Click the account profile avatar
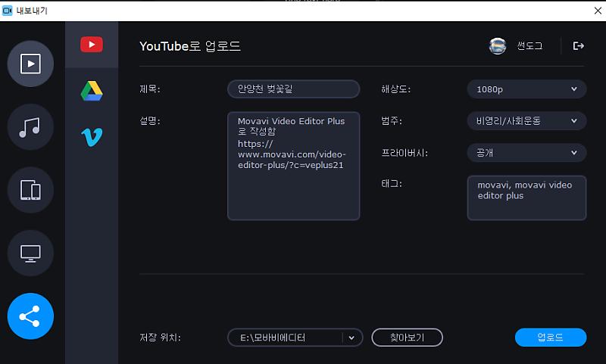Screen dimensions: 606x364 coord(498,46)
